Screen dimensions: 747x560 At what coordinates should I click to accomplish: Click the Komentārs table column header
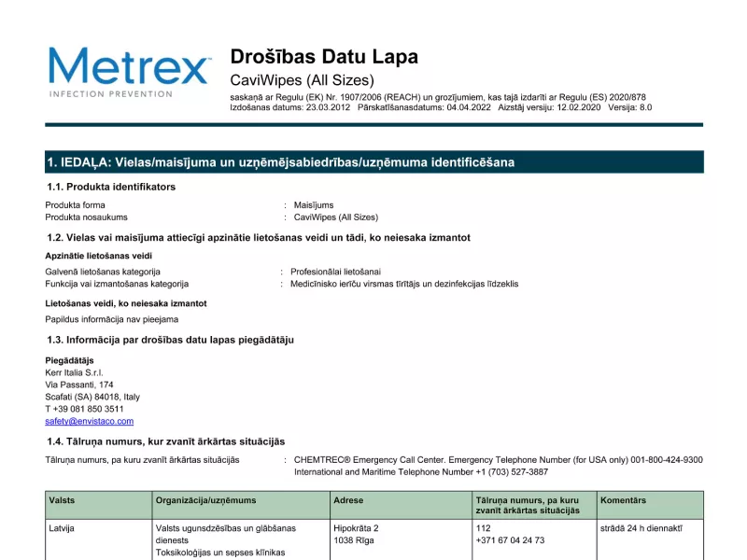tap(623, 501)
